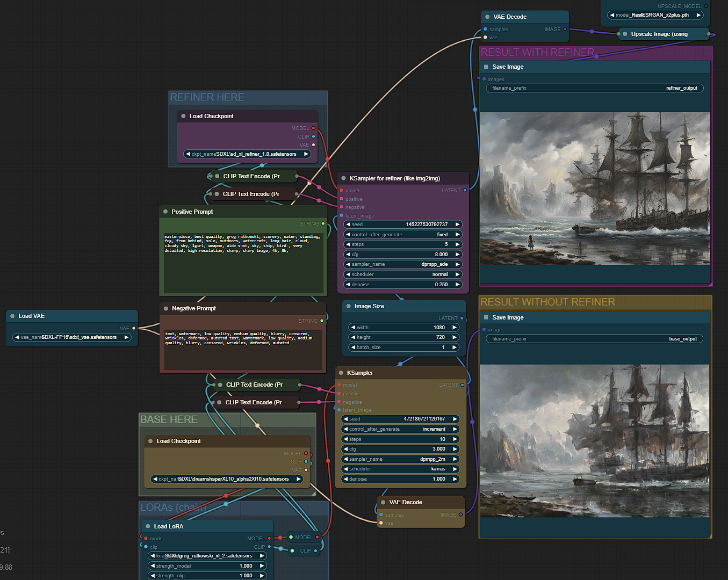This screenshot has height=580, width=728.
Task: Click the Upscale Image node title
Action: (659, 34)
